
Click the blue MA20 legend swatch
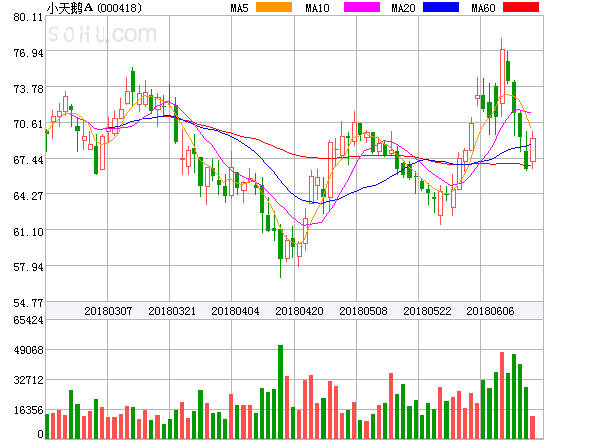(x=440, y=8)
